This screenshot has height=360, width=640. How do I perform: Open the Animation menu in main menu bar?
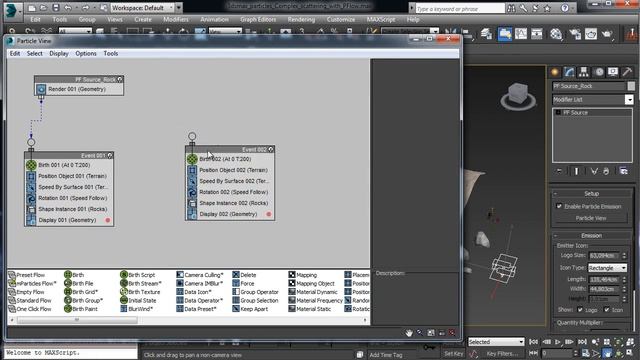(214, 20)
